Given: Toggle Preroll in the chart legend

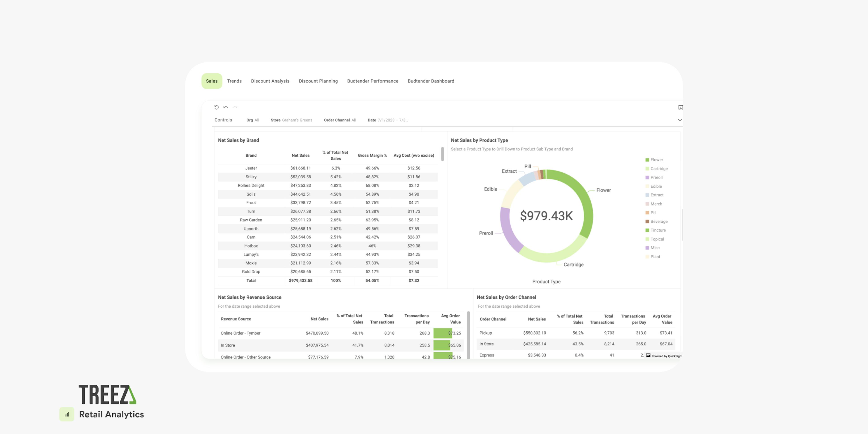Looking at the screenshot, I should 656,178.
